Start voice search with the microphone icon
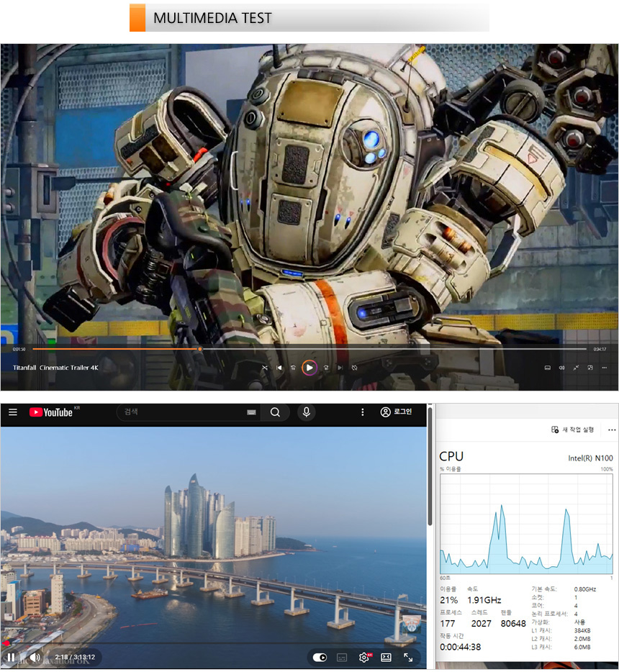This screenshot has width=619, height=672. point(307,412)
